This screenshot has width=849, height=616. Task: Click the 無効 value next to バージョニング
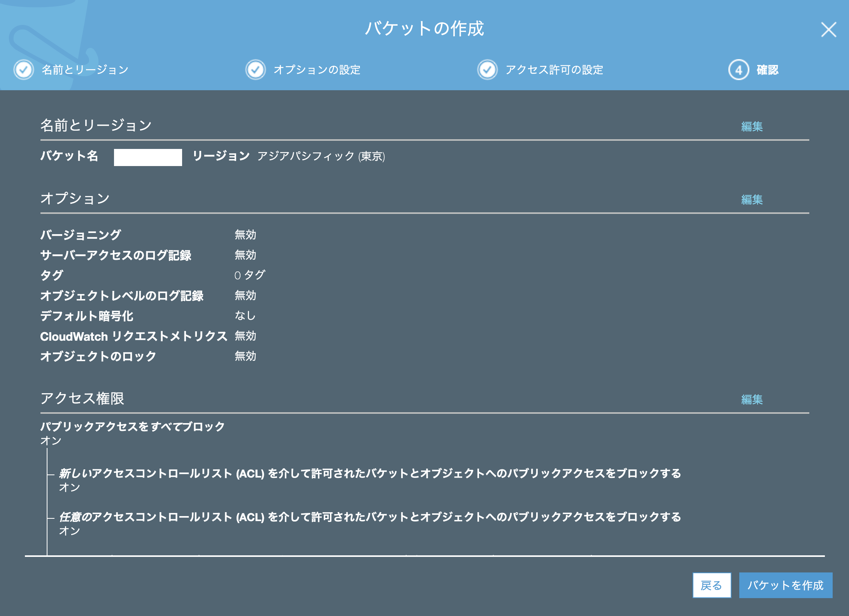(x=244, y=234)
